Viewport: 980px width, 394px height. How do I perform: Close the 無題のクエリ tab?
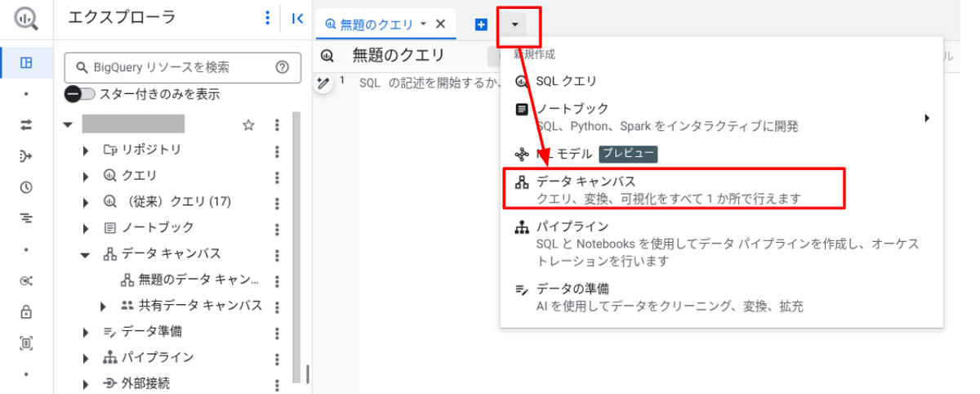click(x=441, y=25)
